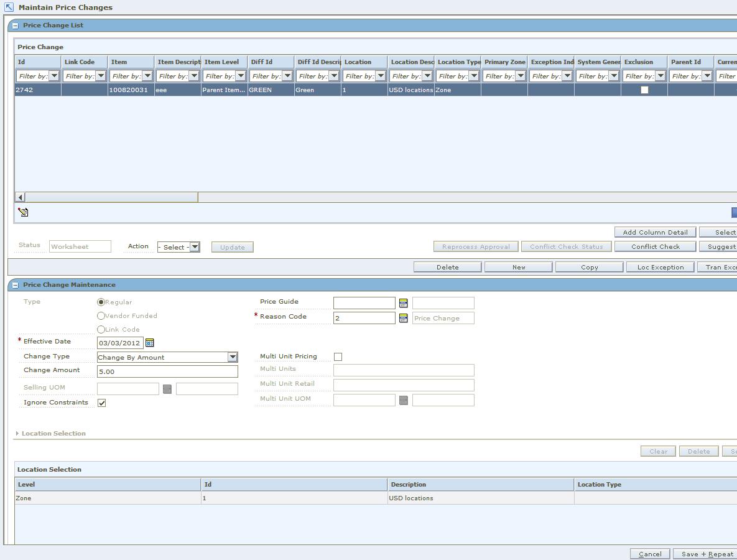Click the Delete button beside New
This screenshot has width=737, height=560.
(x=447, y=267)
